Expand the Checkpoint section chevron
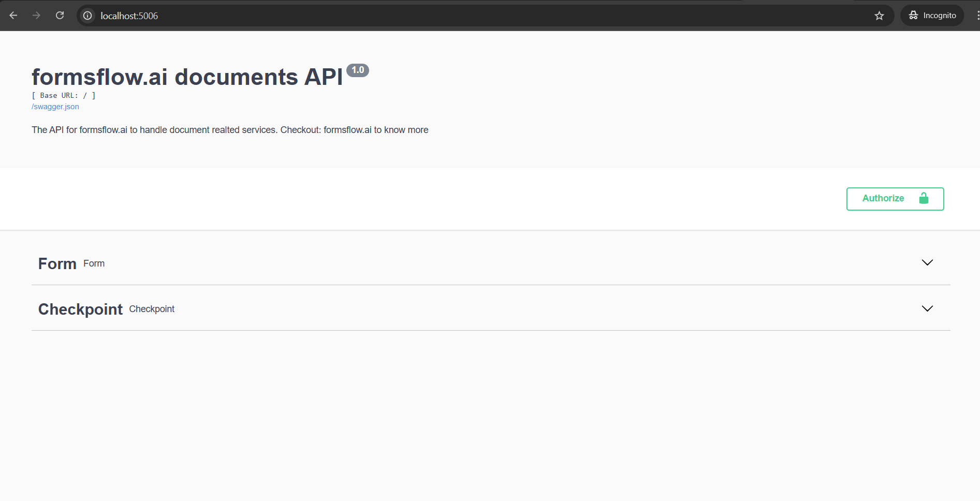980x501 pixels. (x=927, y=308)
